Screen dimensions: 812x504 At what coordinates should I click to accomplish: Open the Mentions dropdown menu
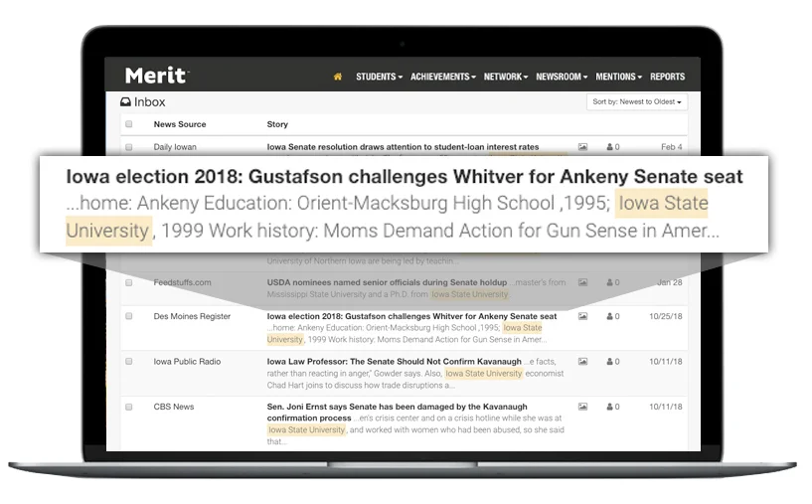tap(618, 77)
